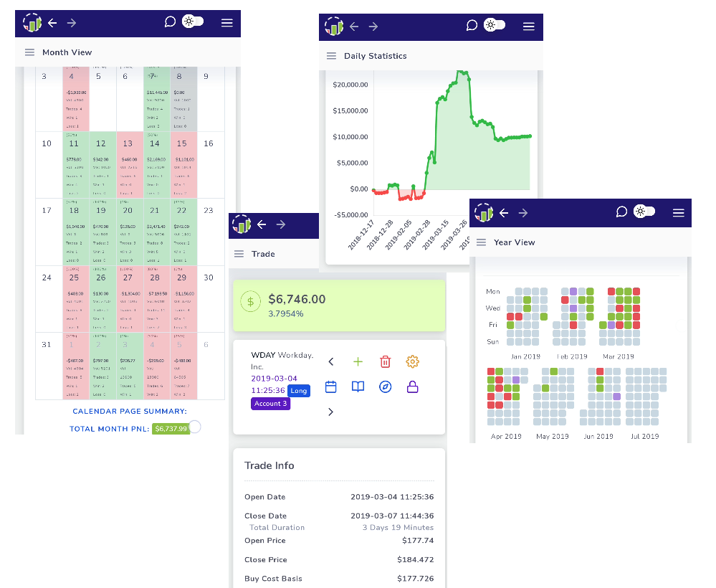Go forward using Daily Statistics' right arrow
Viewport: 716px width, 588px height.
(373, 27)
